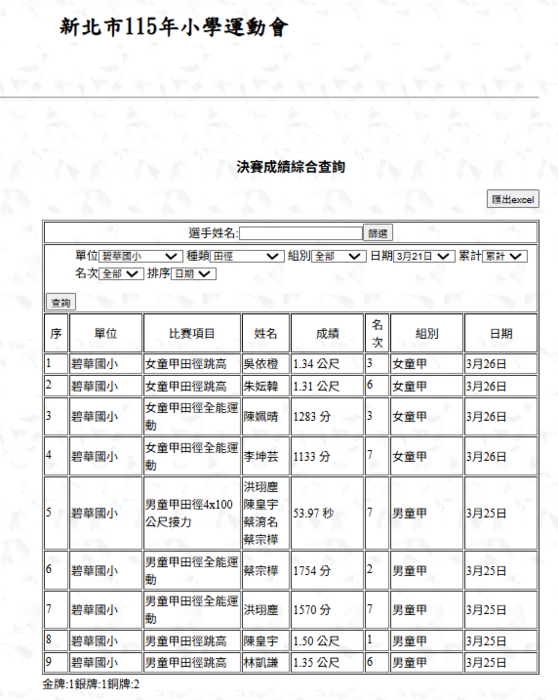Screen dimensions: 558x700
Task: Click the name 陳皇宇 in row 8
Action: pos(261,641)
